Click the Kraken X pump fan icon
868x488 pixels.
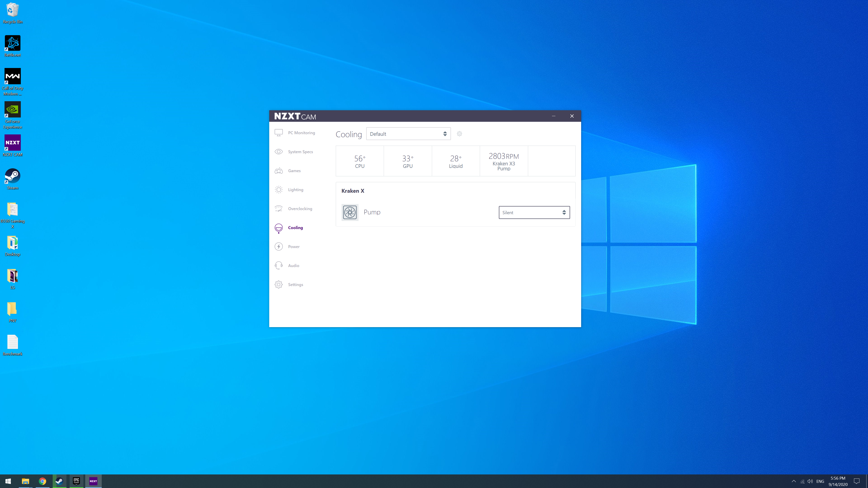click(350, 212)
